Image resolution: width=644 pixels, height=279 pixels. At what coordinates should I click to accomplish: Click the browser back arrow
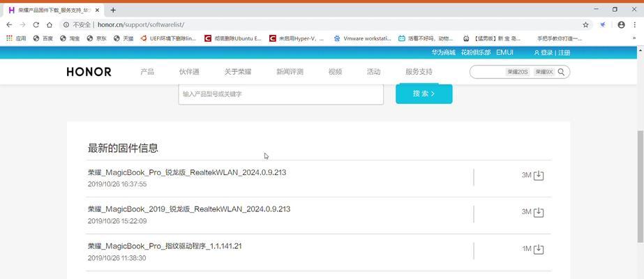9,24
